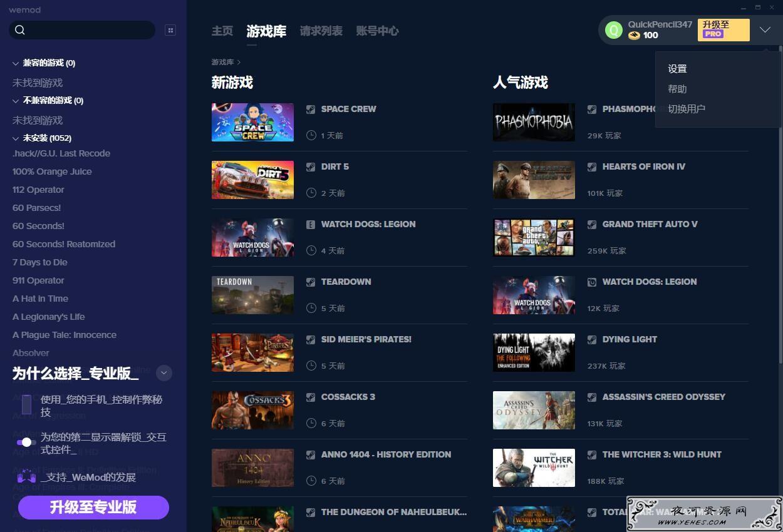
Task: Click Steam platform icon beside Space Crew
Action: (311, 109)
